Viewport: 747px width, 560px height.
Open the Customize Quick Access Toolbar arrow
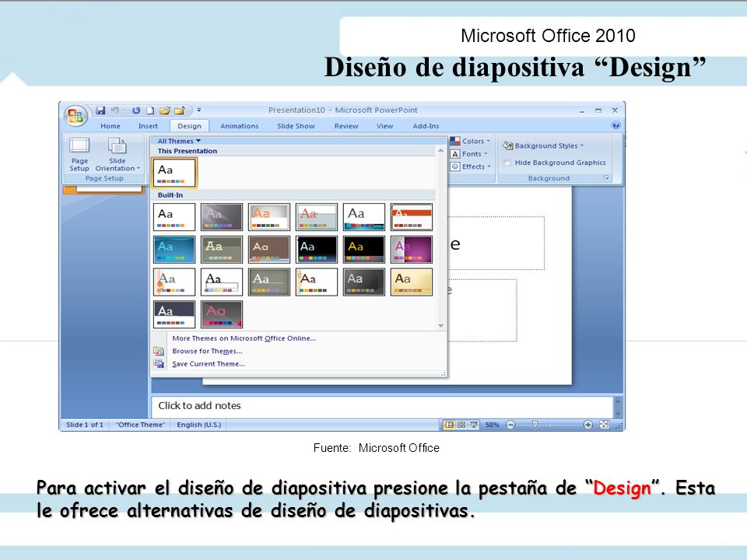(199, 110)
